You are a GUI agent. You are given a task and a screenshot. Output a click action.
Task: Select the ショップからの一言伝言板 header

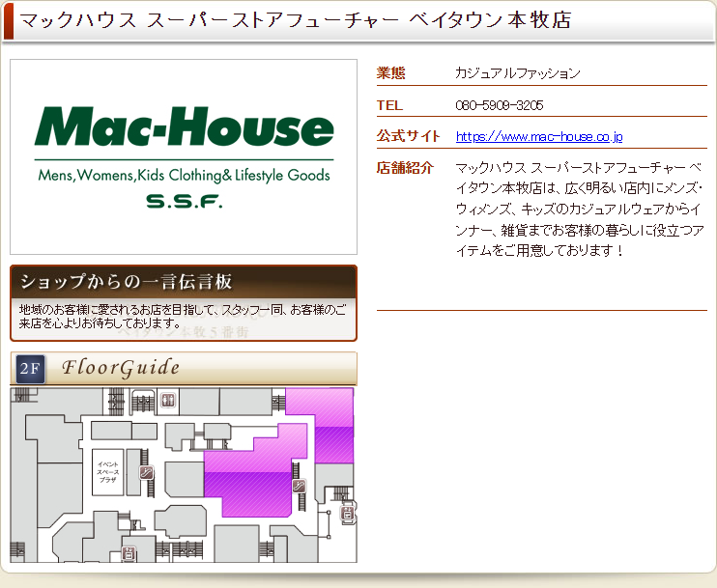pyautogui.click(x=127, y=282)
